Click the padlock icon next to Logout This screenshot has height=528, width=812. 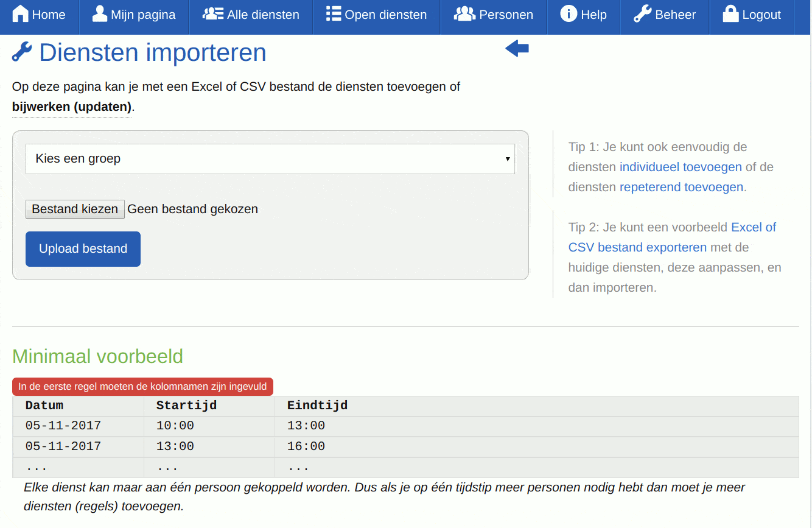730,13
